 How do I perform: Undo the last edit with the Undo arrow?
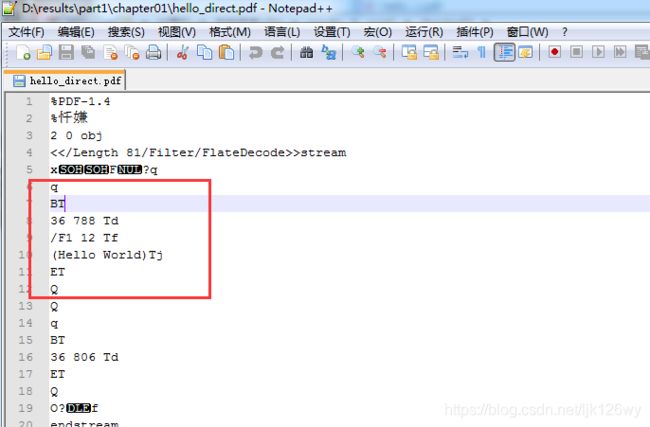(255, 53)
